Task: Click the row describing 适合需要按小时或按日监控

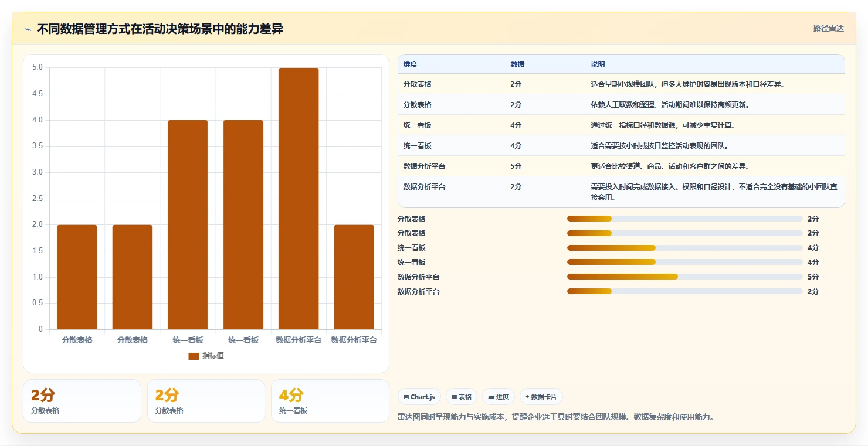Action: (x=621, y=145)
